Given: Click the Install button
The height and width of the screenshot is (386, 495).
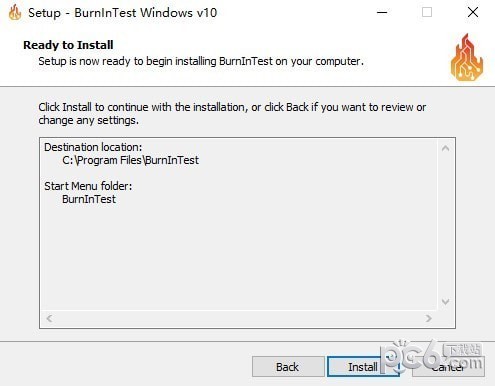Looking at the screenshot, I should point(363,367).
